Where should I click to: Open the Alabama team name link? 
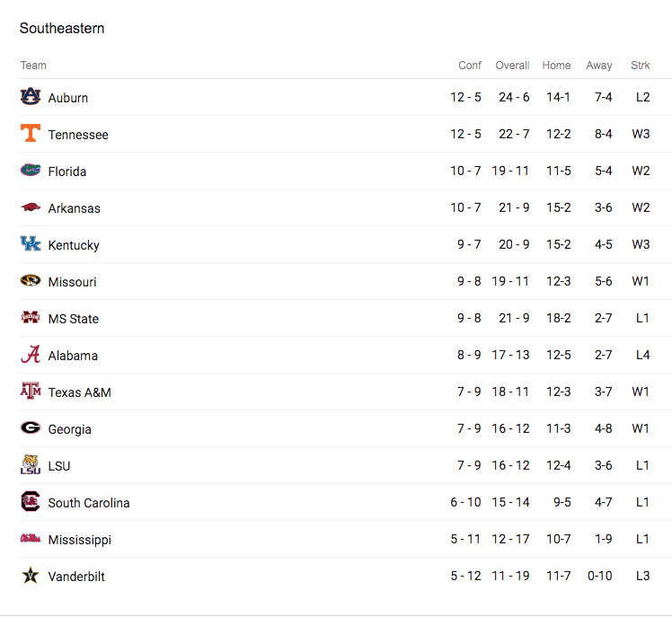(73, 356)
